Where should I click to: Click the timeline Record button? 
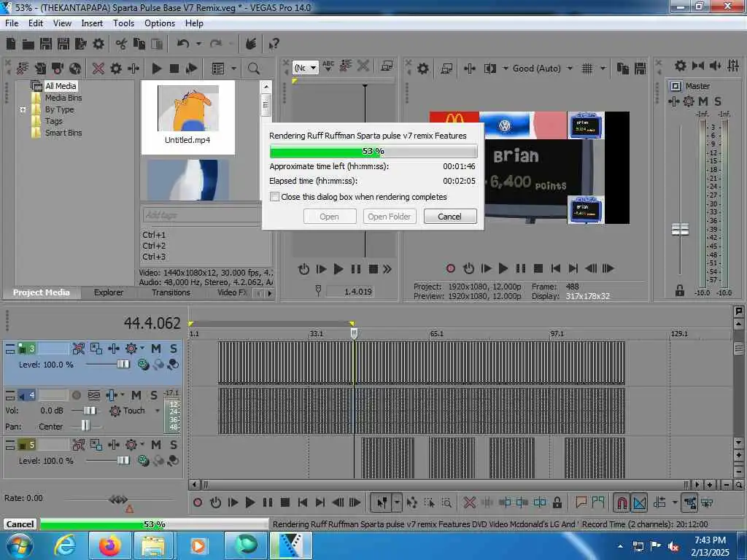pos(198,502)
